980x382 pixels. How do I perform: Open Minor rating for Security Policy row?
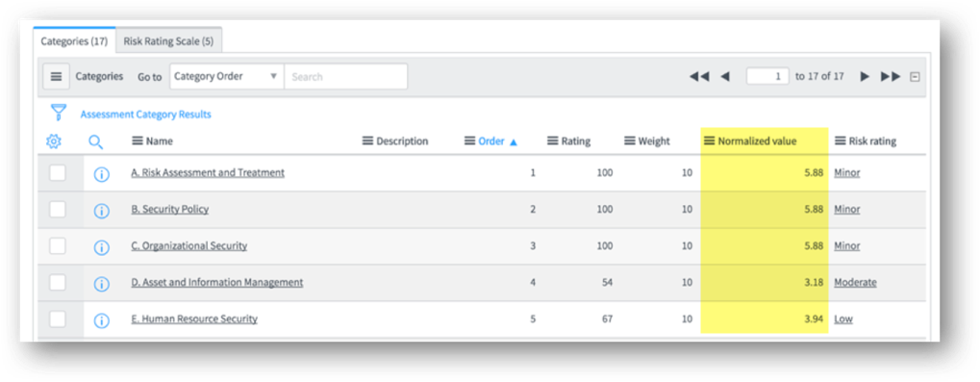pyautogui.click(x=847, y=210)
